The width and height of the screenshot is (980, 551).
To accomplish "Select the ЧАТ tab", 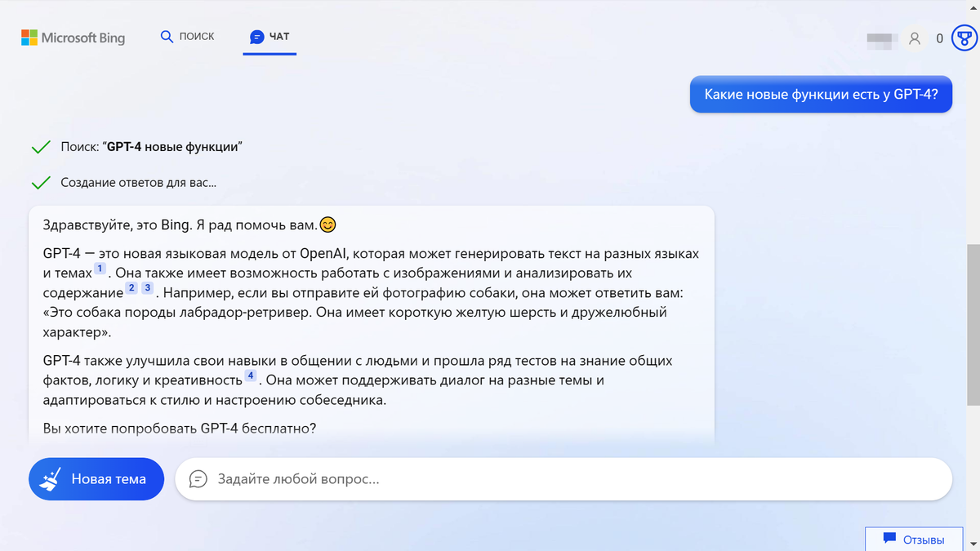I will pyautogui.click(x=269, y=37).
